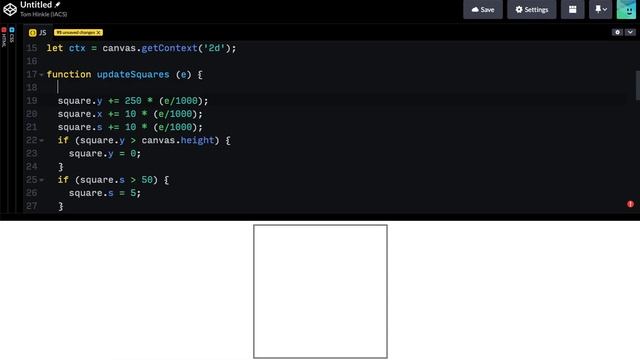Click square.s = 5 on line 26
Viewport: 640px width, 360px height.
pyautogui.click(x=104, y=193)
